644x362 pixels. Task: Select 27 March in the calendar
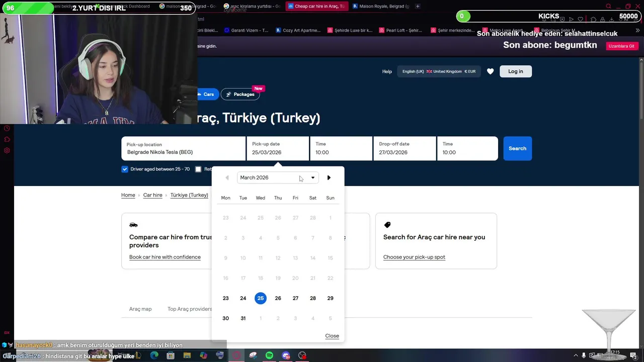(295, 298)
